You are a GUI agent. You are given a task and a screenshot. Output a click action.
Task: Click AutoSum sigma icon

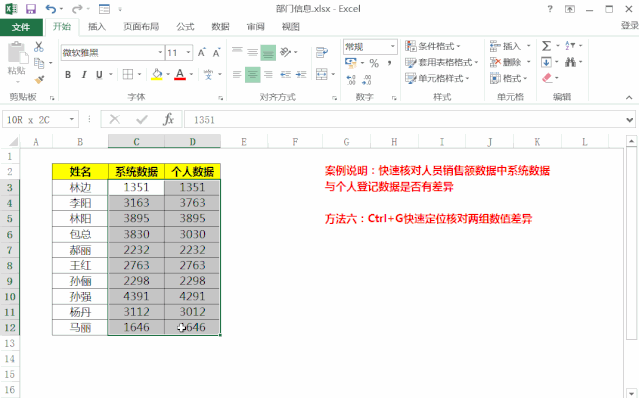click(x=546, y=46)
